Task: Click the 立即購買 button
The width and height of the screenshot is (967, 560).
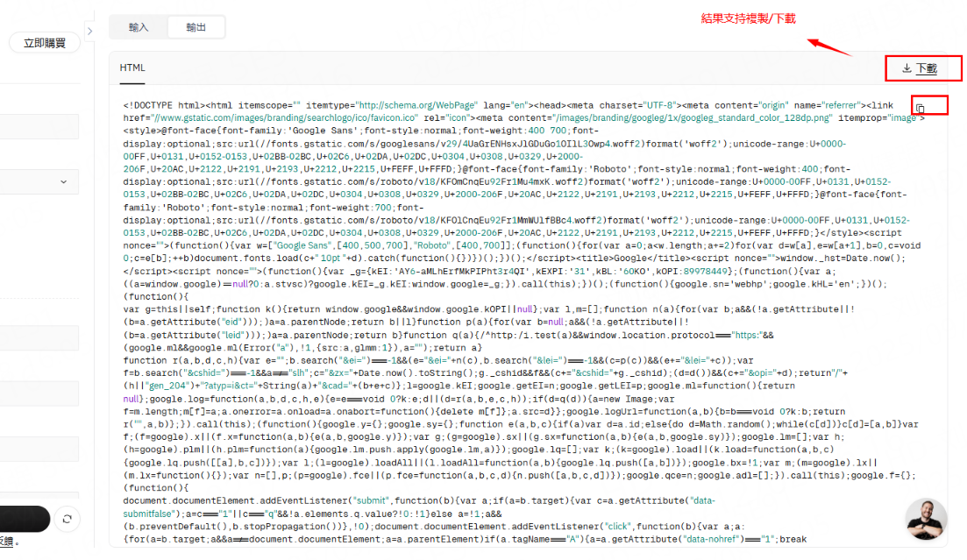Action: [x=45, y=43]
